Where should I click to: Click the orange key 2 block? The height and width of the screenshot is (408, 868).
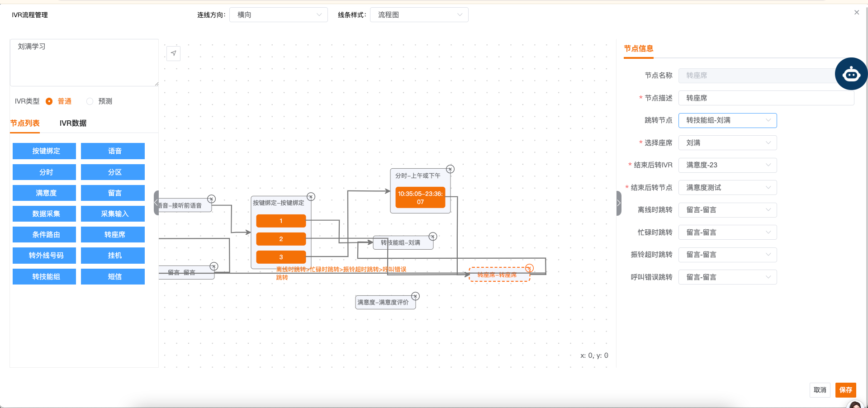click(x=281, y=239)
